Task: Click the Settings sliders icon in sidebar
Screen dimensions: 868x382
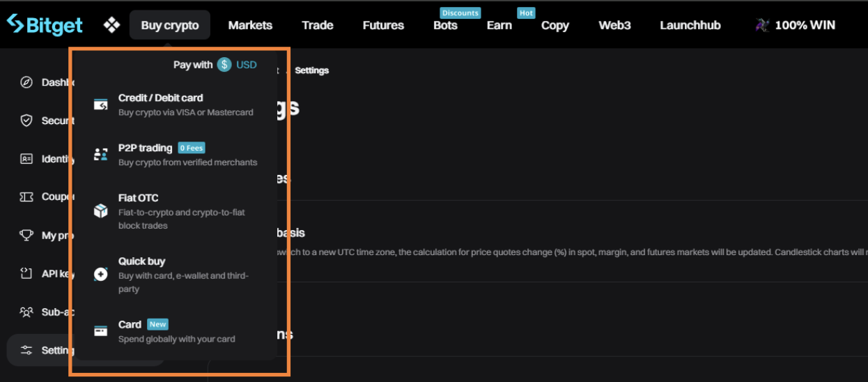Action: (26, 350)
